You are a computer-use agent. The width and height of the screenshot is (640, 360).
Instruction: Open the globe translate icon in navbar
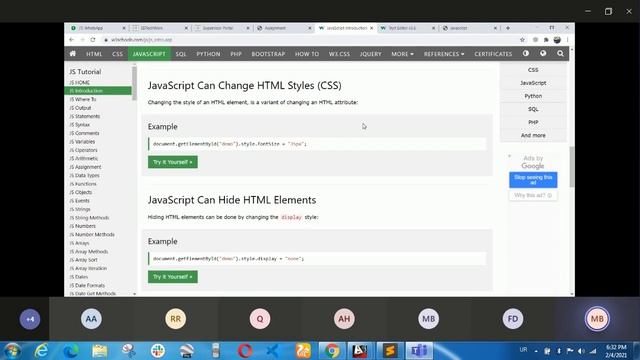543,53
